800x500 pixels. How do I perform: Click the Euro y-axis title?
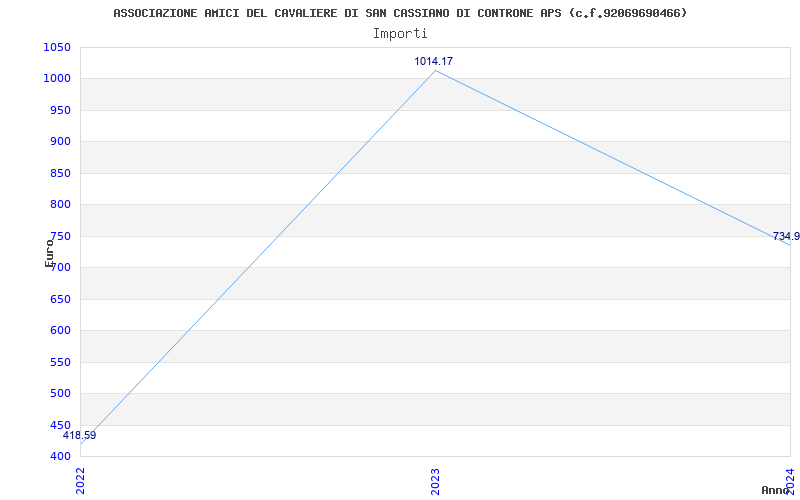[x=50, y=252]
